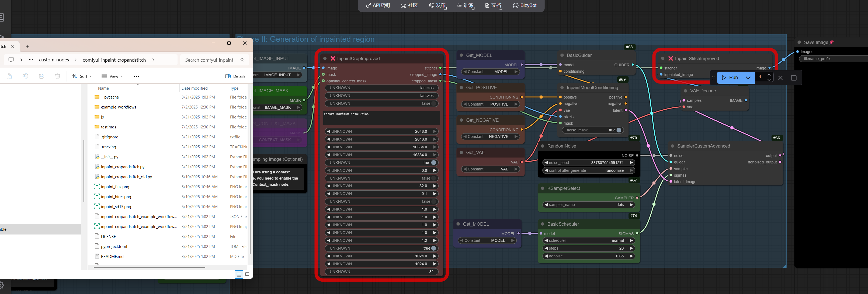Select the inpaint_cropandstitch.py file
The image size is (868, 294).
(123, 167)
